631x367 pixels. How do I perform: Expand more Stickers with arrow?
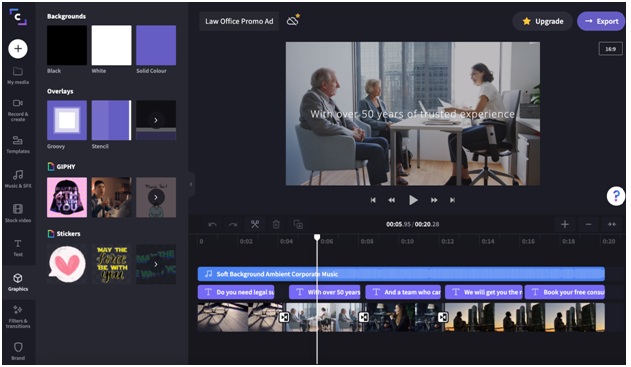[156, 264]
